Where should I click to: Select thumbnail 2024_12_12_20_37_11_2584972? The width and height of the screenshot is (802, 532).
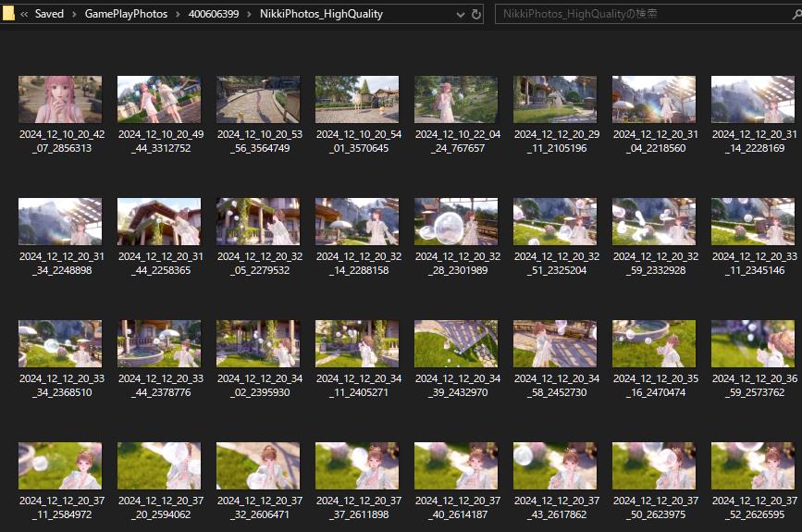tap(60, 466)
